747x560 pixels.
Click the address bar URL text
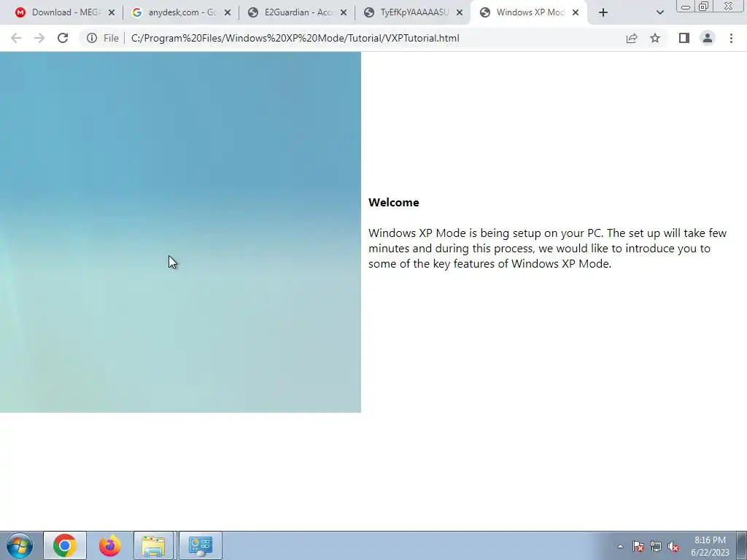(295, 38)
